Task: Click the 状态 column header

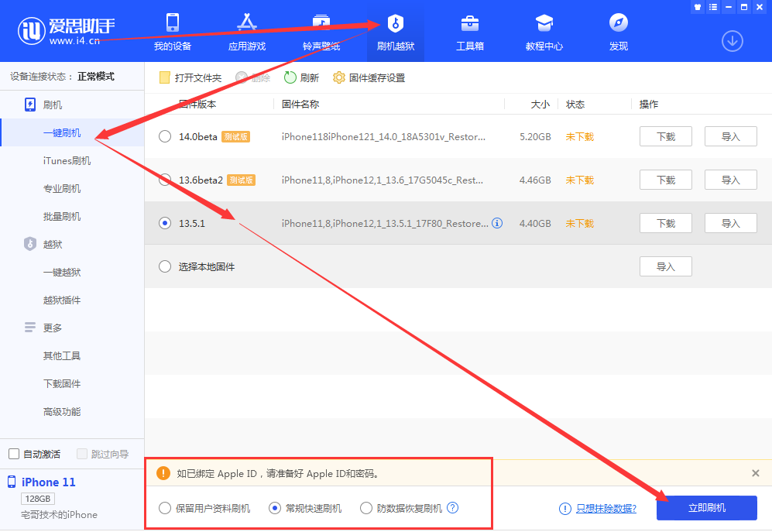Action: point(575,104)
